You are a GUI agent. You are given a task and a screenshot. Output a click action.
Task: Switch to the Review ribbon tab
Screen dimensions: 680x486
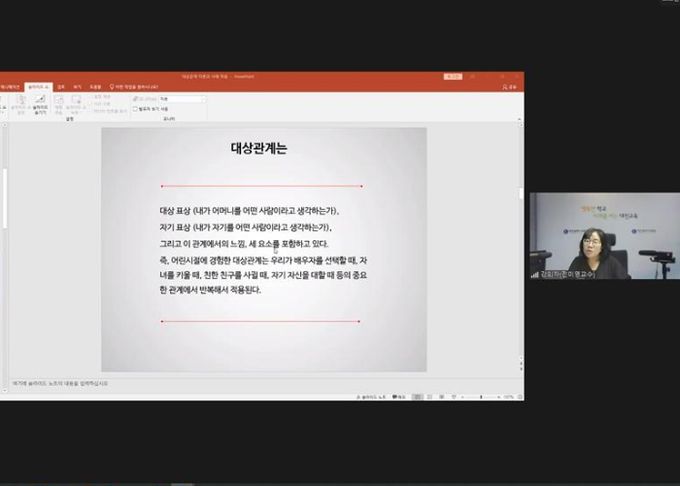coord(61,87)
